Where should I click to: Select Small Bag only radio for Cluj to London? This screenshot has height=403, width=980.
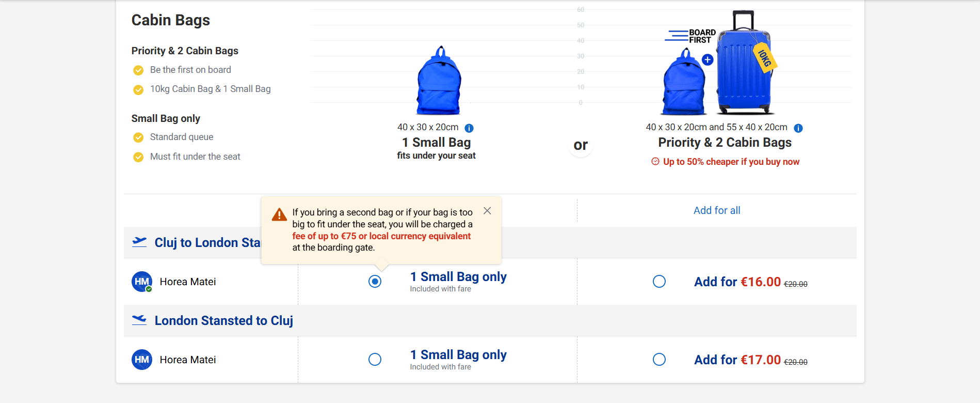(x=375, y=282)
